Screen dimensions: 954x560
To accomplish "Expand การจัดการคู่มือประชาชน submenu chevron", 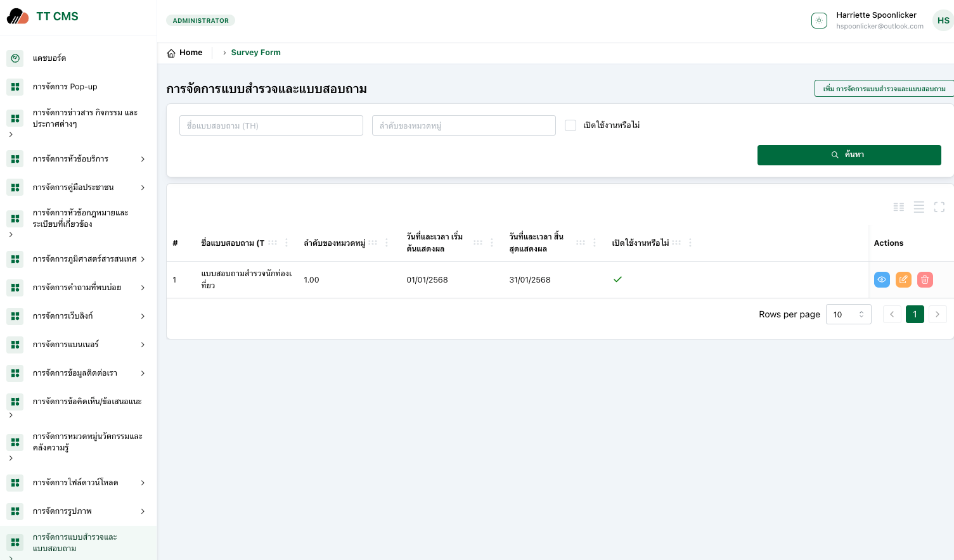I will coord(143,188).
